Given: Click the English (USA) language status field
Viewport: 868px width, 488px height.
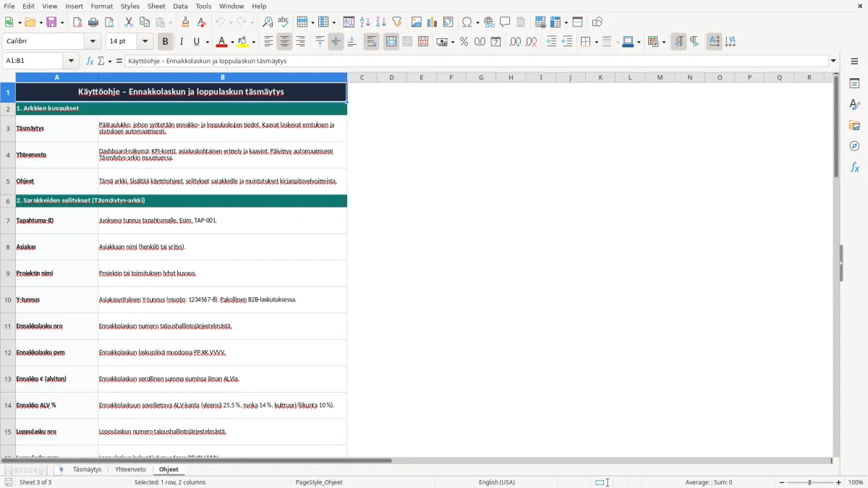Looking at the screenshot, I should pos(497,482).
